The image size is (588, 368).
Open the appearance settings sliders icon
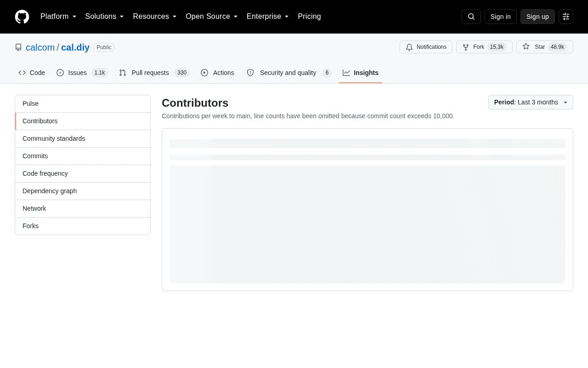click(x=566, y=17)
